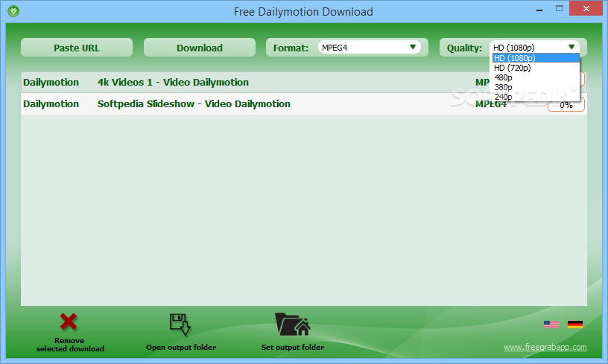Choose 380p quality option
Screen dimensions: 608x364
536,87
